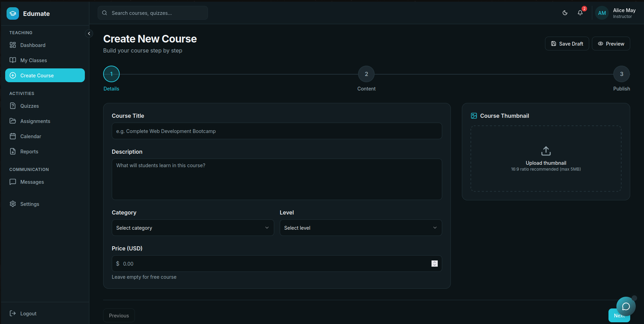This screenshot has height=324, width=644.
Task: Click the dollar sign in price field
Action: [118, 264]
